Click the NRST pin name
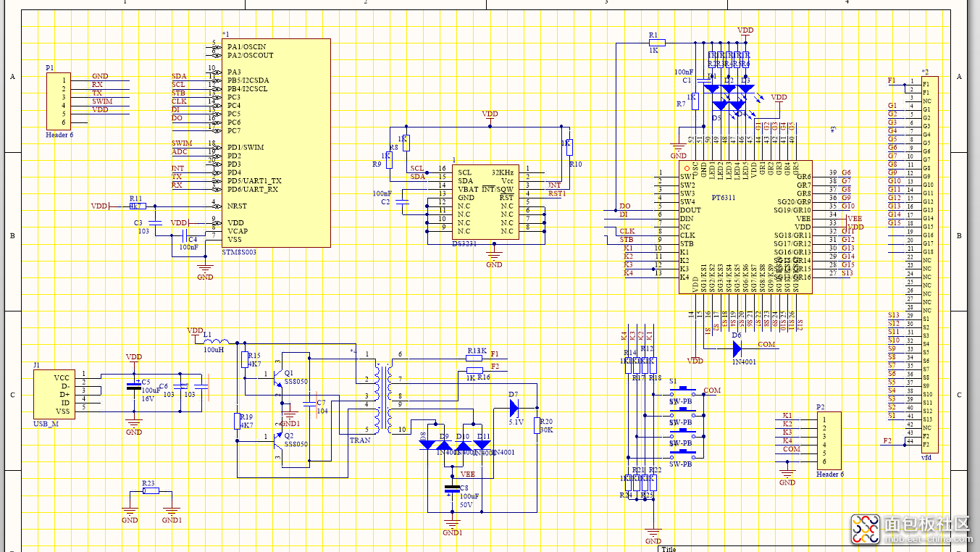Screen dimensions: 980x552 coord(236,206)
